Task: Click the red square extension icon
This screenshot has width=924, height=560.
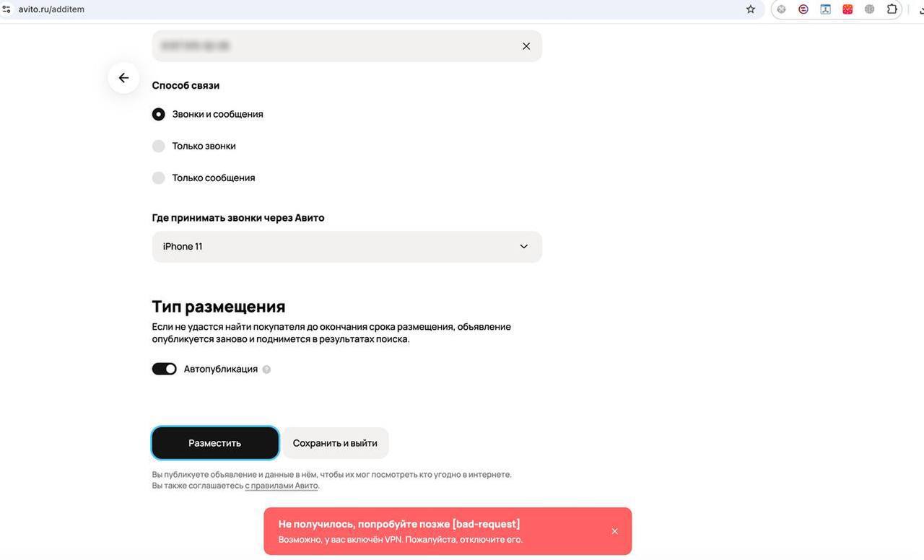Action: point(847,9)
